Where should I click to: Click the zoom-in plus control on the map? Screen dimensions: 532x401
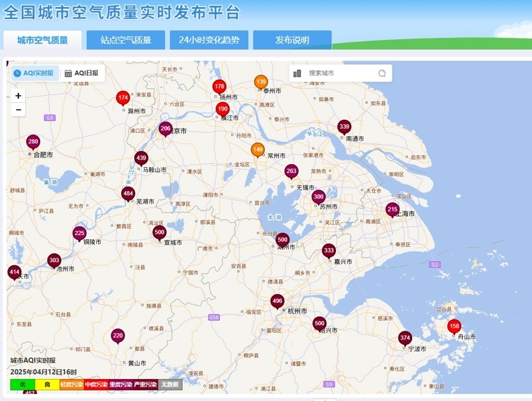[18, 96]
